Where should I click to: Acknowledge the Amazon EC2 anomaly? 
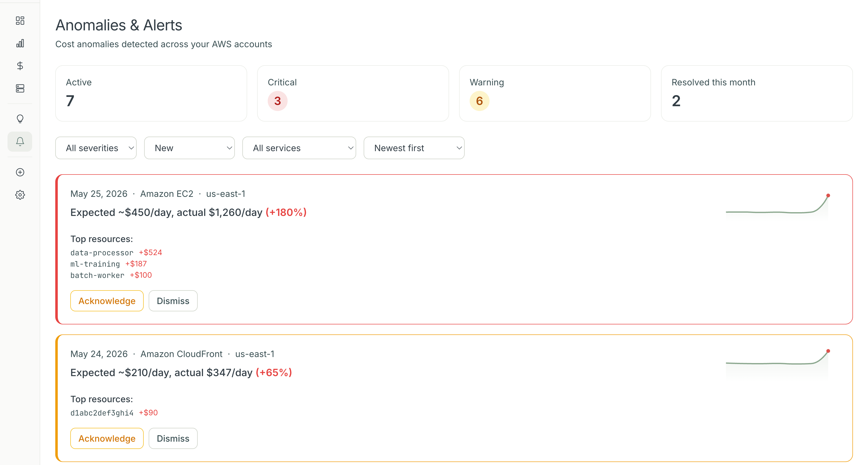tap(107, 301)
